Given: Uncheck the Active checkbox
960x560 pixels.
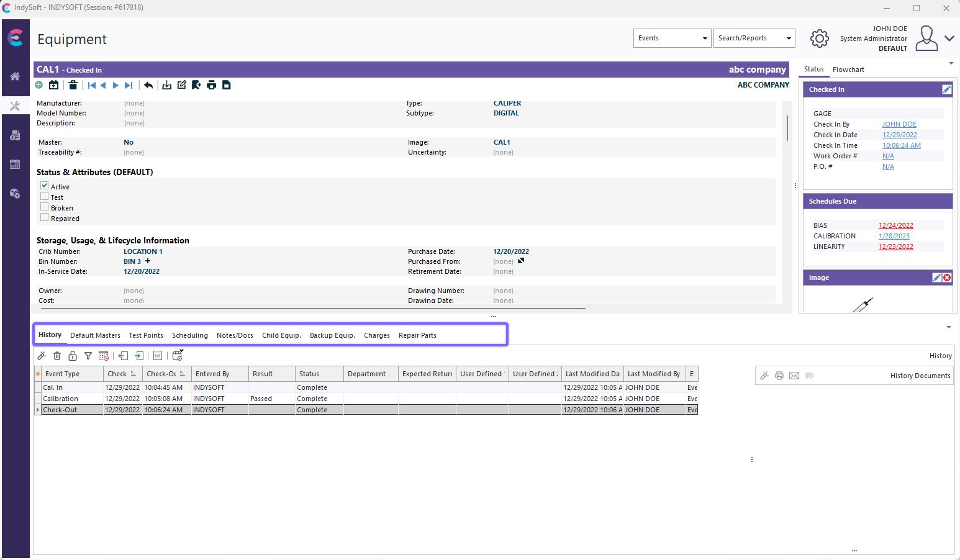Looking at the screenshot, I should pyautogui.click(x=45, y=186).
